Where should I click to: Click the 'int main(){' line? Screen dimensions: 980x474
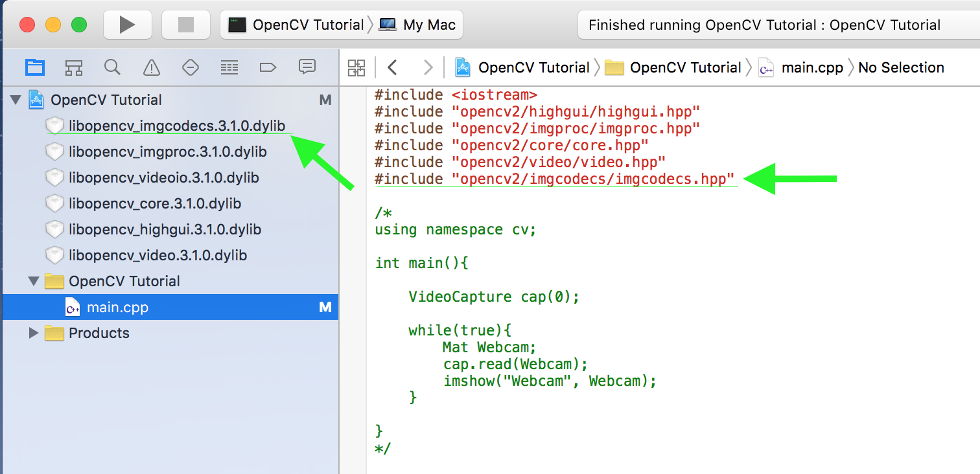(421, 263)
